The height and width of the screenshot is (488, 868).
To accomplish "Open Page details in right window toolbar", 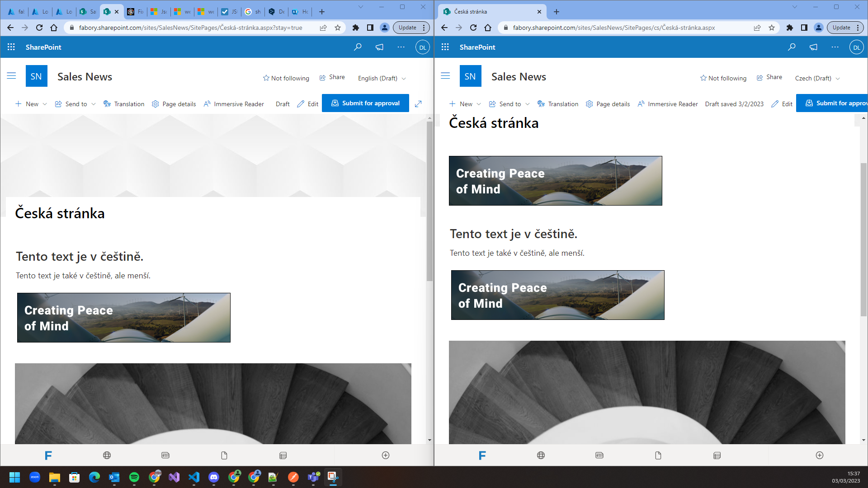I will (608, 104).
